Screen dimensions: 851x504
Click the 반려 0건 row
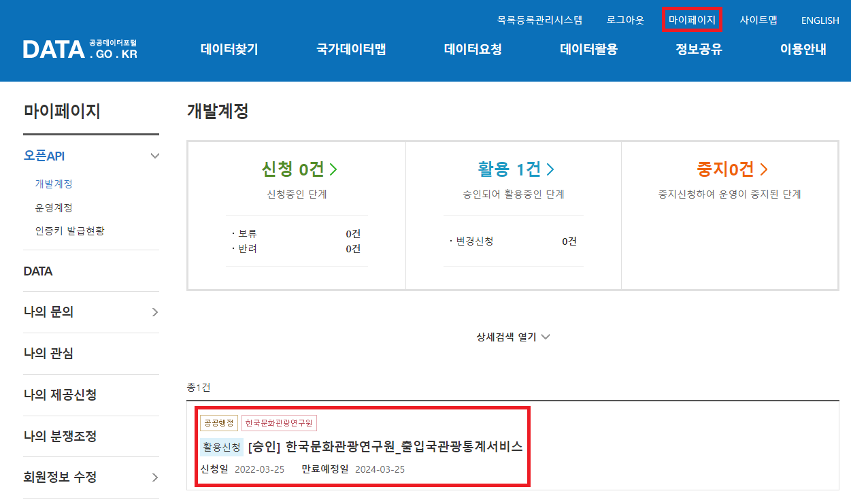point(297,248)
